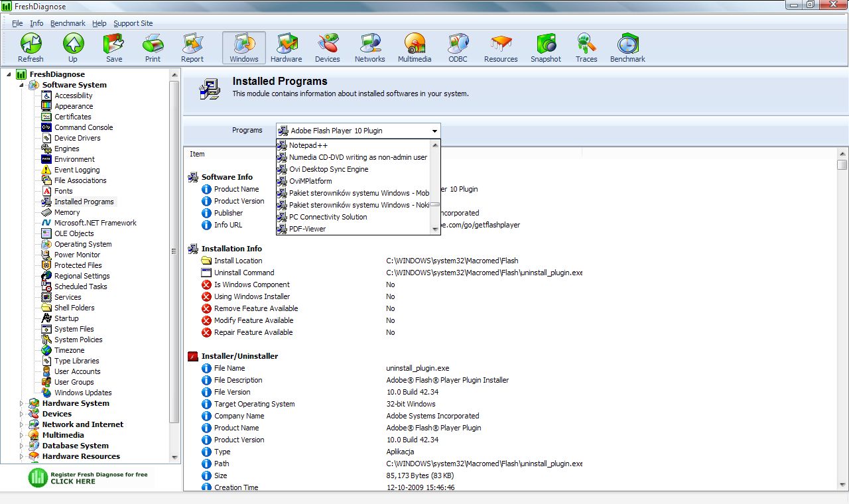
Task: Select Appearance in the tree
Action: click(73, 106)
